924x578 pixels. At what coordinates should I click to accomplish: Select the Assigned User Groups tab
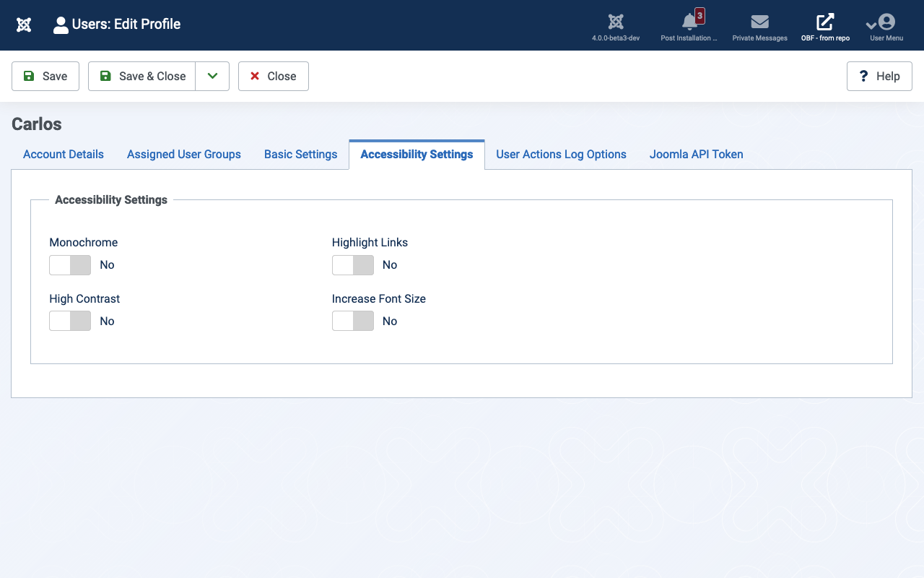click(x=184, y=154)
